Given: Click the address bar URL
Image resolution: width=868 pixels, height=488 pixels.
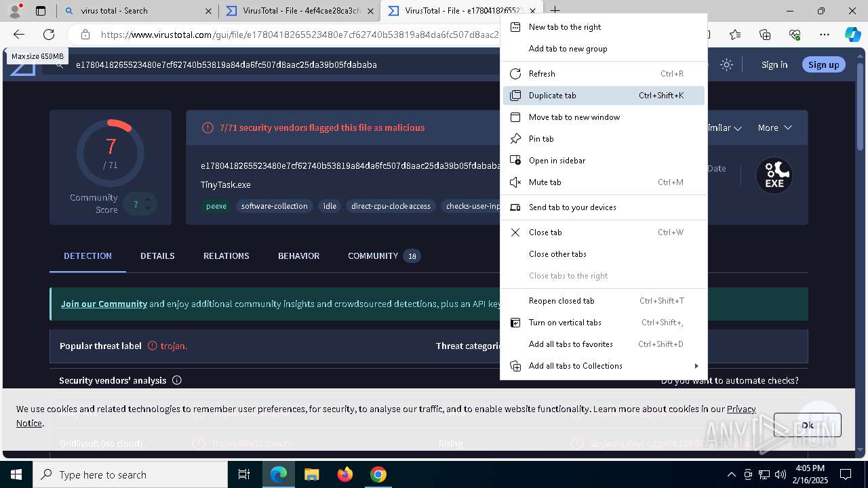Looking at the screenshot, I should click(x=300, y=35).
